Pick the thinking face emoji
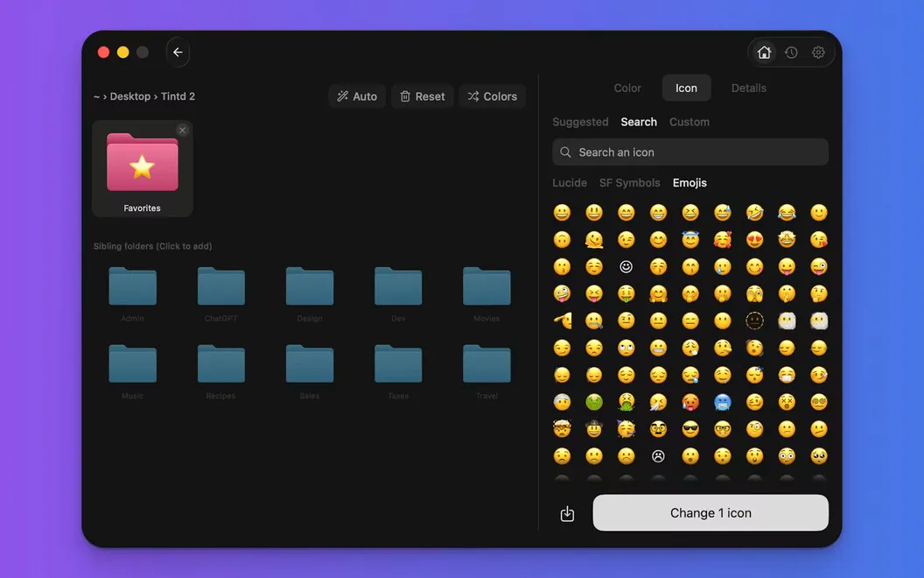Image resolution: width=924 pixels, height=578 pixels. point(818,293)
